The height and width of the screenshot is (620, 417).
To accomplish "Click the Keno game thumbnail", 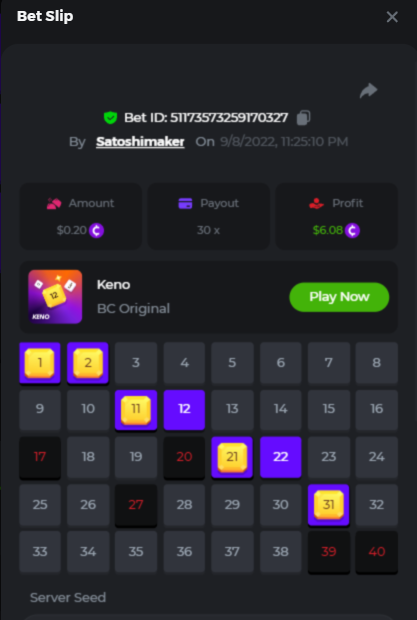I will coord(55,297).
